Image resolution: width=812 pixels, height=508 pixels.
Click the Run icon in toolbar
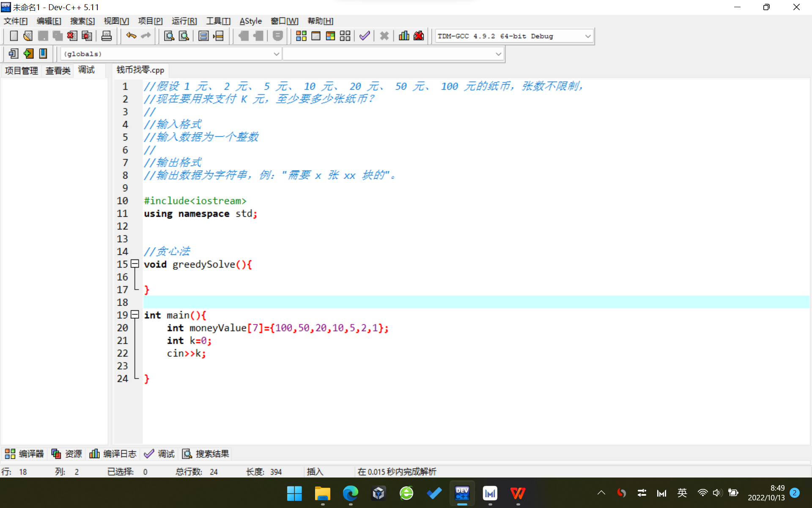coord(316,36)
